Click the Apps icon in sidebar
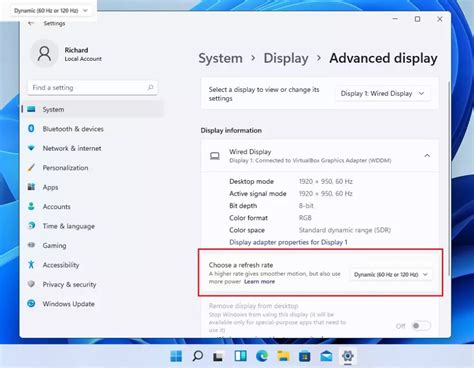The width and height of the screenshot is (474, 368). 31,187
